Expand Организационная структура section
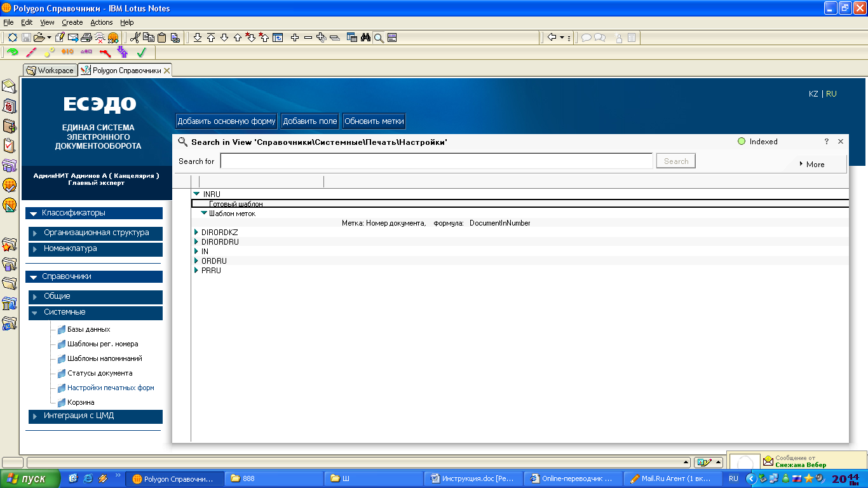This screenshot has width=868, height=488. [95, 233]
